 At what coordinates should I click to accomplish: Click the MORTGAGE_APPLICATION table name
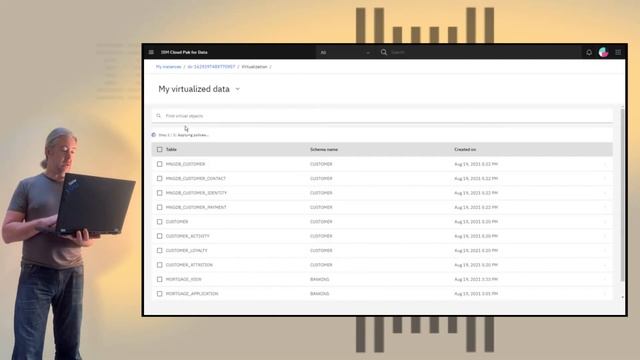click(x=192, y=294)
